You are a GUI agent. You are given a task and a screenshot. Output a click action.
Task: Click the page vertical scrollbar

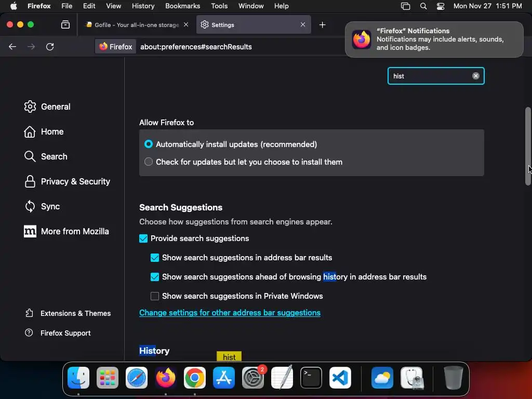[528, 146]
